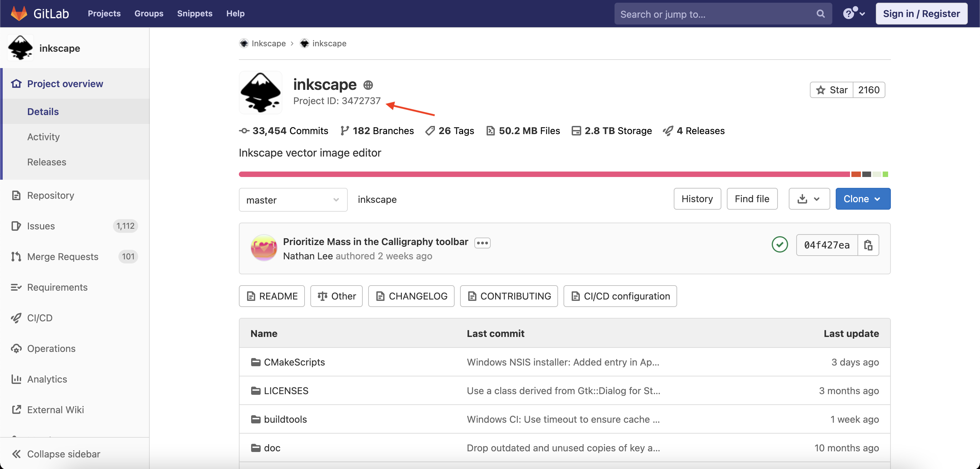Open 182 Branches link
This screenshot has height=469, width=980.
(377, 130)
